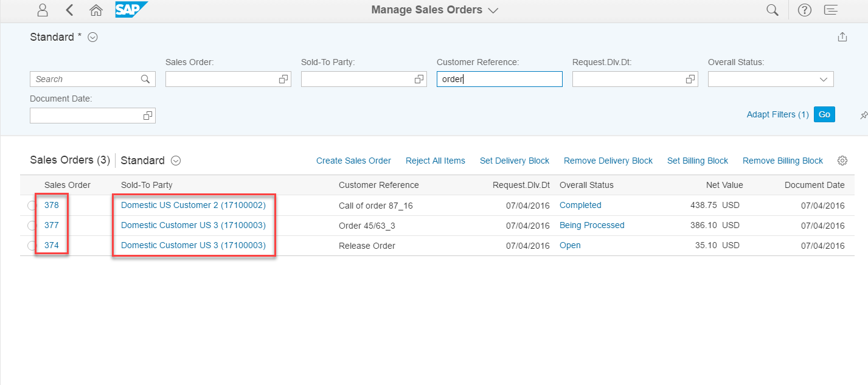The image size is (868, 385).
Task: Click into the Customer Reference field
Action: 499,79
